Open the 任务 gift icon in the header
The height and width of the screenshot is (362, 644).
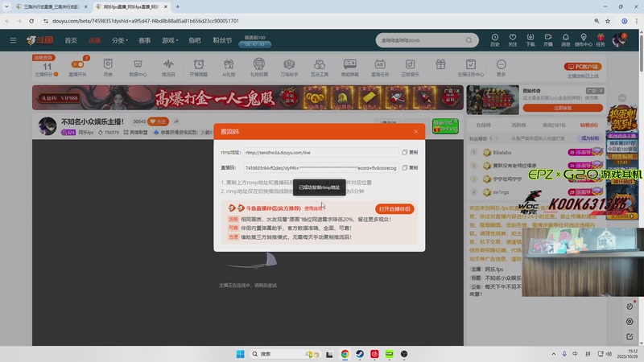[x=601, y=39]
